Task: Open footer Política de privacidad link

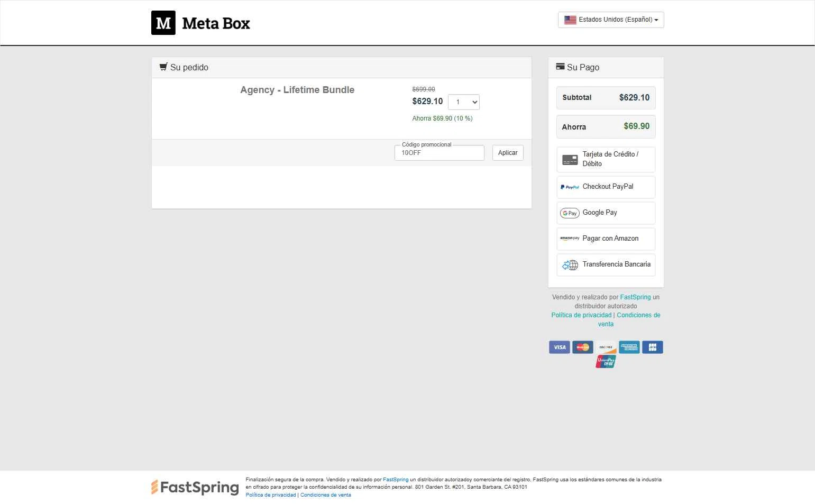Action: (x=271, y=495)
